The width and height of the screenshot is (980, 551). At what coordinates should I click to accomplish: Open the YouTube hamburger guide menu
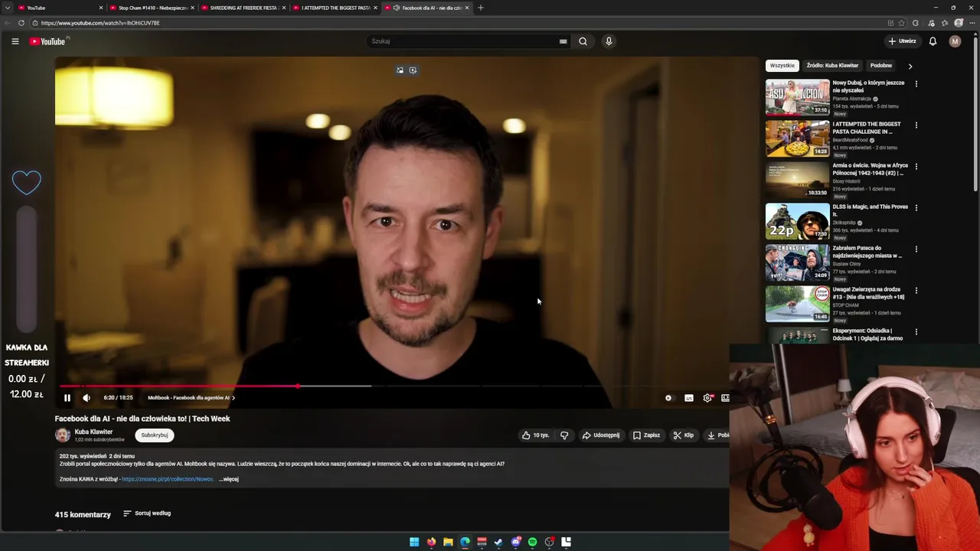[x=15, y=41]
